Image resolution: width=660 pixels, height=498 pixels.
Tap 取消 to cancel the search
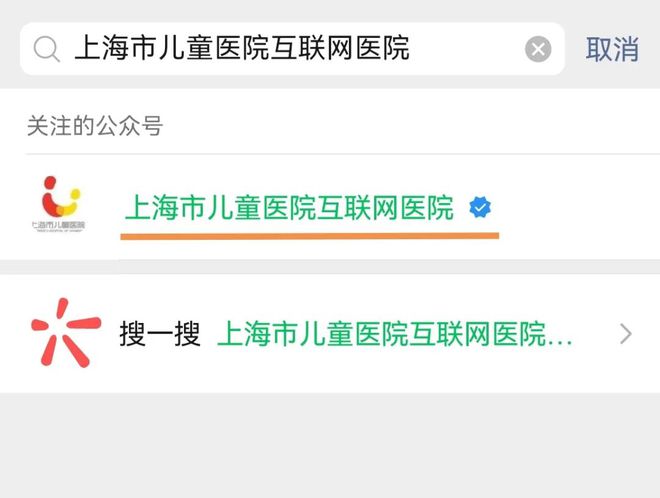click(x=612, y=49)
